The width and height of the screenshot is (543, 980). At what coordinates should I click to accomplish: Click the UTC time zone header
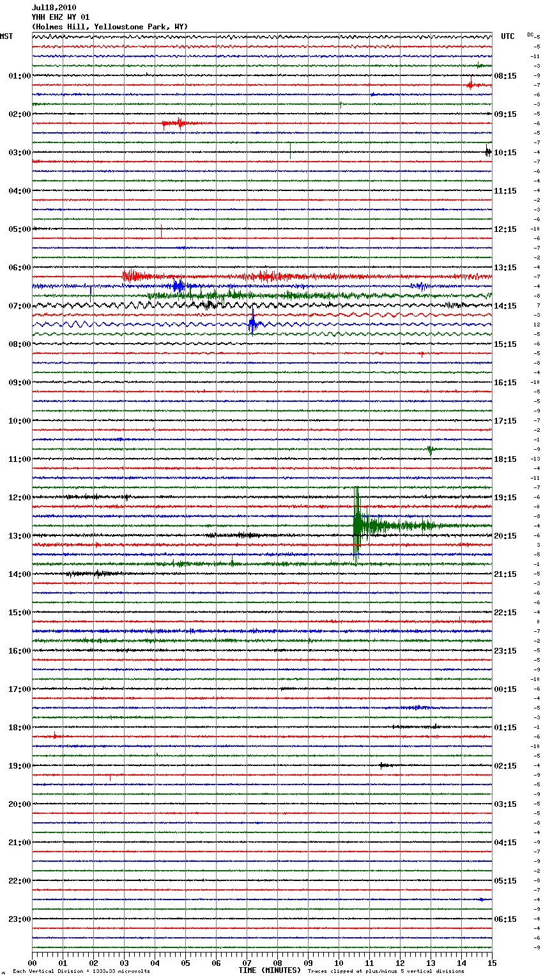click(507, 36)
